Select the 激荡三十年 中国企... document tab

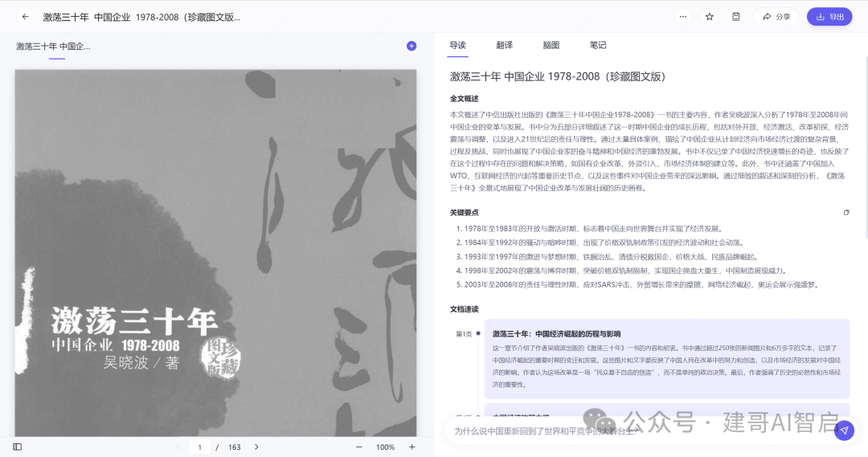click(53, 47)
